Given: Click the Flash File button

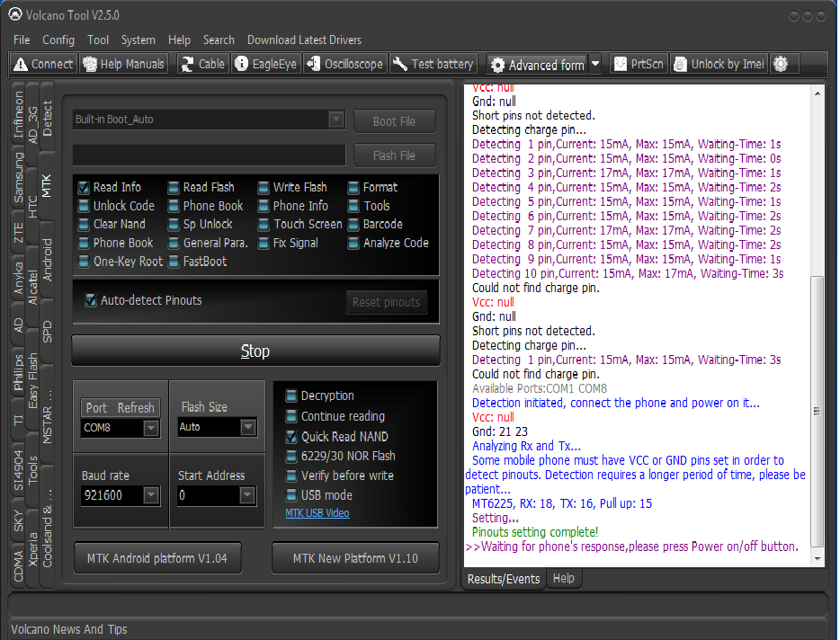Looking at the screenshot, I should point(394,156).
